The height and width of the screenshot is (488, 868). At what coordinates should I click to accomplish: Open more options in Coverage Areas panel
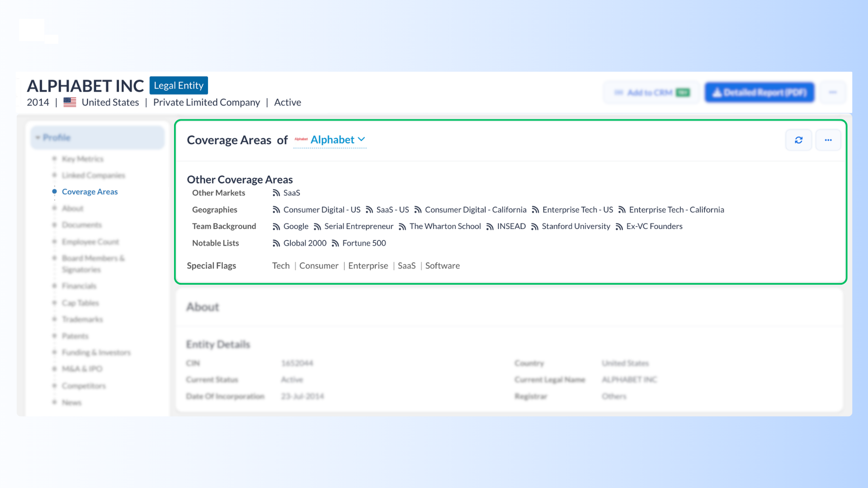(828, 140)
